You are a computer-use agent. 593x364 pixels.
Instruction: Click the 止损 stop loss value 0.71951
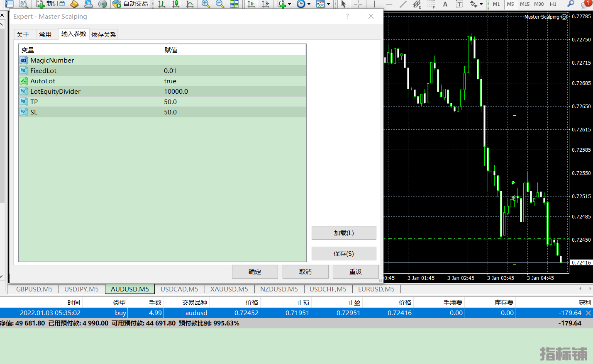click(x=298, y=313)
